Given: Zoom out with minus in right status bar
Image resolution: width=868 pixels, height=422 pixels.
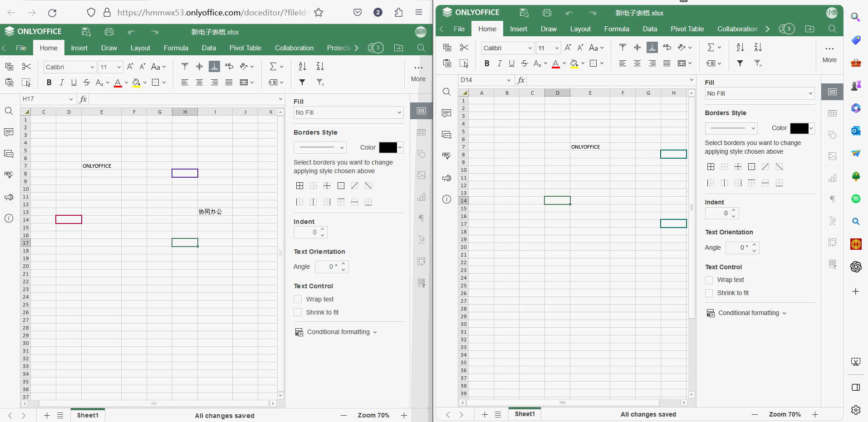Looking at the screenshot, I should [x=755, y=415].
